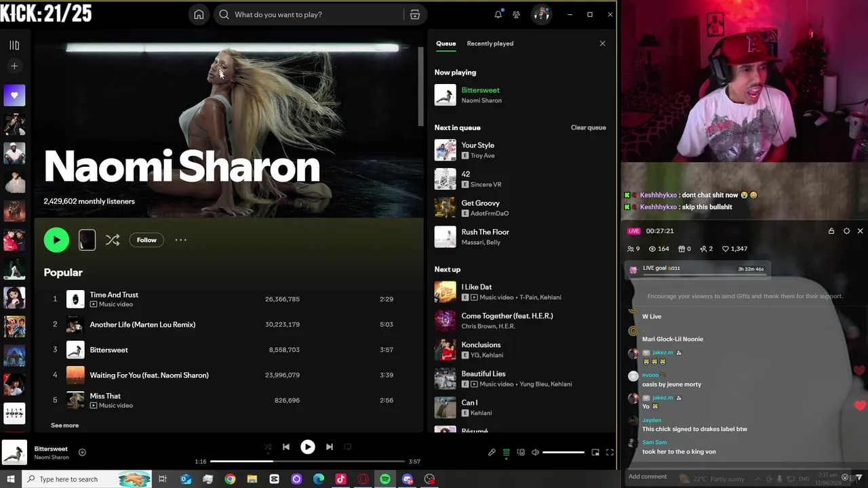
Task: Collapse Your Library sidebar icon
Action: [14, 45]
